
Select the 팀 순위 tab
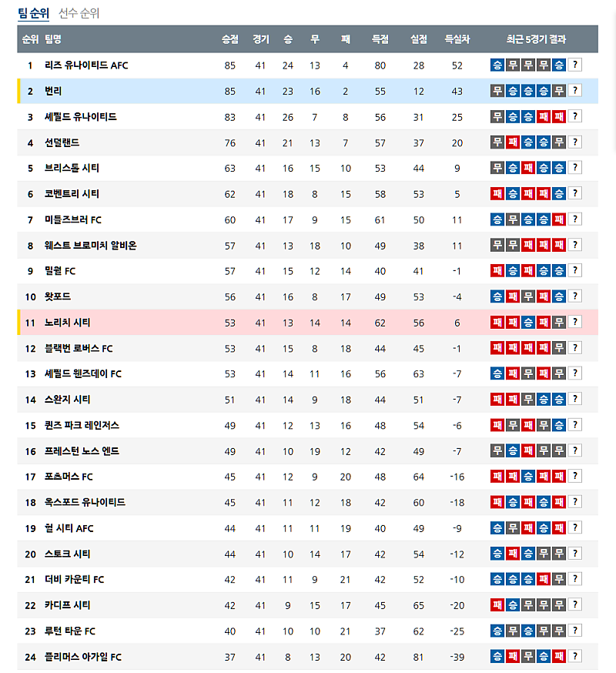pyautogui.click(x=33, y=13)
